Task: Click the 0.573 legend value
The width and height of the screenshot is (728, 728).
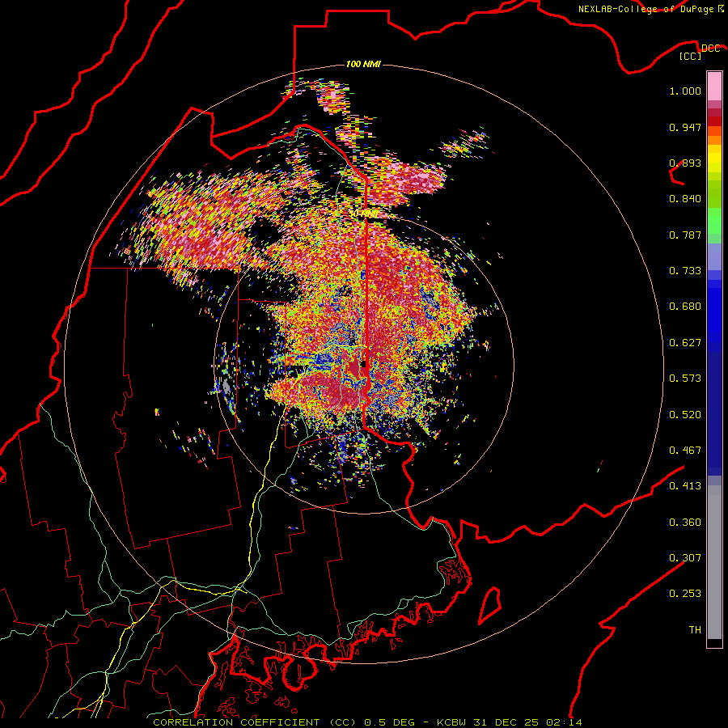Action: (685, 379)
